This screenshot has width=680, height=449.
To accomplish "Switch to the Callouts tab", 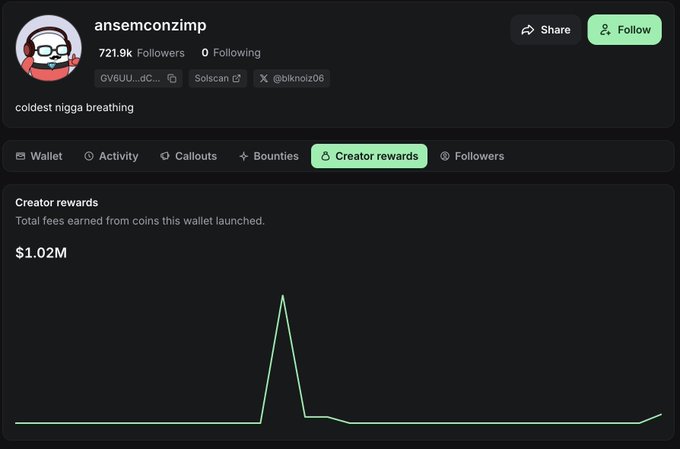I will (x=189, y=156).
